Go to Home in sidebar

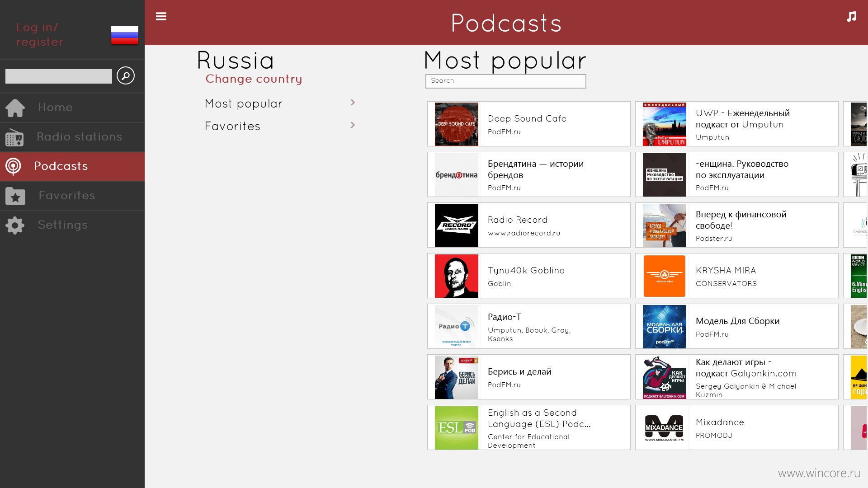tap(72, 108)
